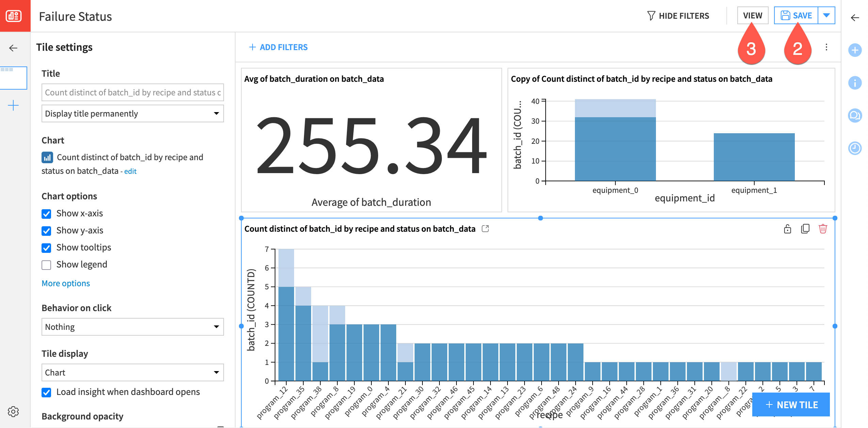Duplicate the selected tile
The width and height of the screenshot is (868, 428).
tap(805, 229)
